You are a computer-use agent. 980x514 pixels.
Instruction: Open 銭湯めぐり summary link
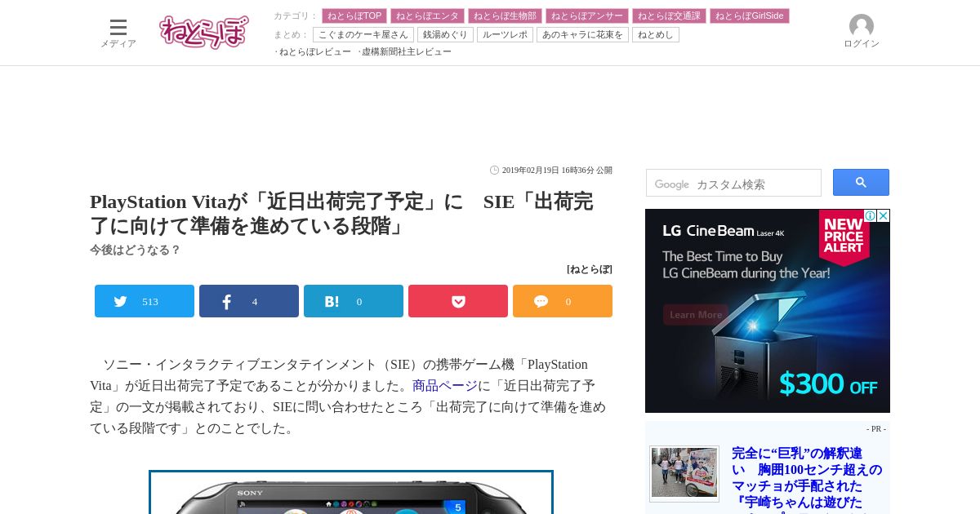click(446, 34)
